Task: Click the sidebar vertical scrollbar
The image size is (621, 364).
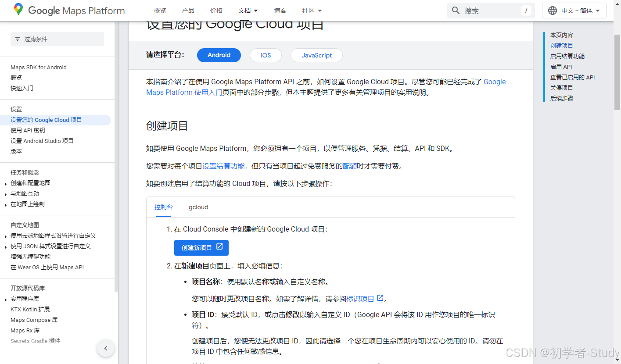Action: [116, 158]
